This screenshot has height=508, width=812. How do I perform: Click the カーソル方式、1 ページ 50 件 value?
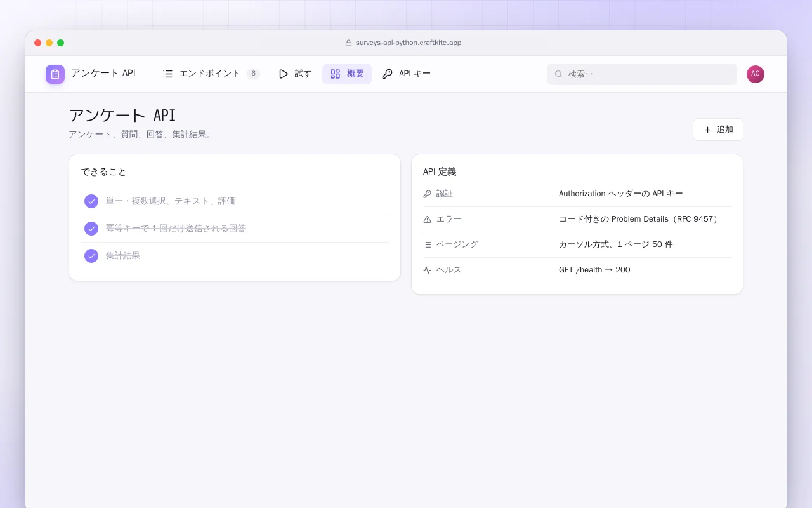pyautogui.click(x=616, y=244)
